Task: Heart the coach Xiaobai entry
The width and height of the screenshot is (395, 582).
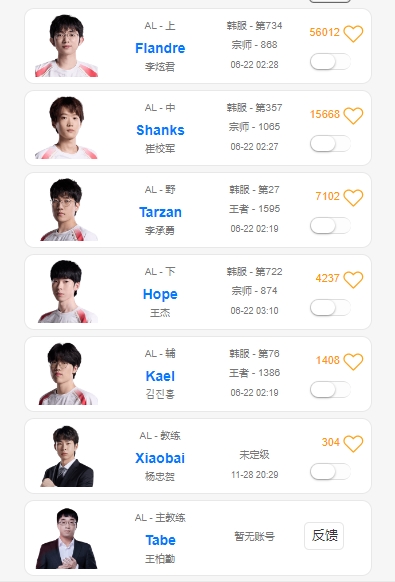Action: click(x=353, y=444)
